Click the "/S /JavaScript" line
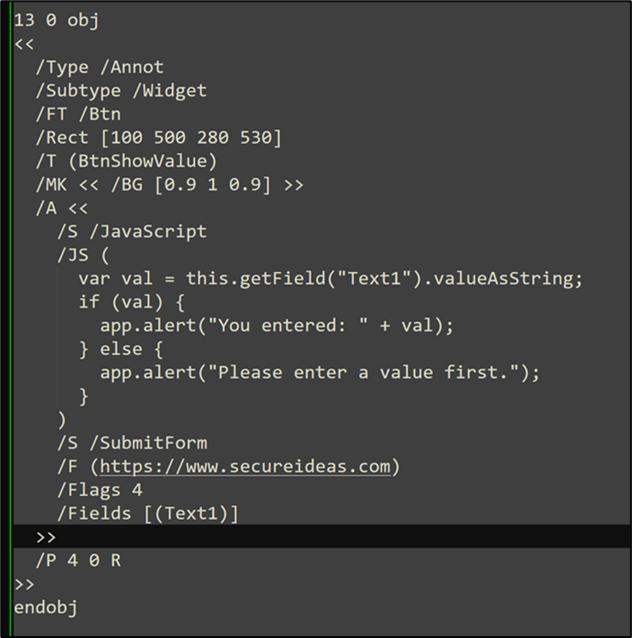 [x=131, y=231]
